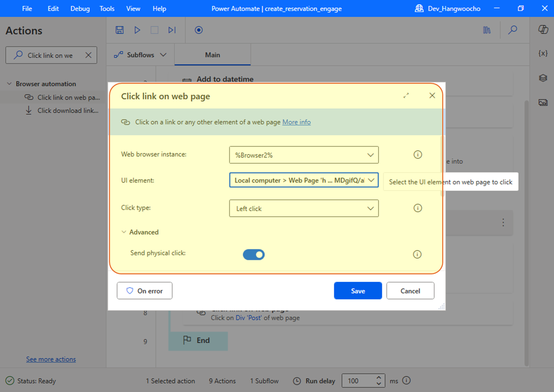Click the actions search field

pyautogui.click(x=51, y=55)
